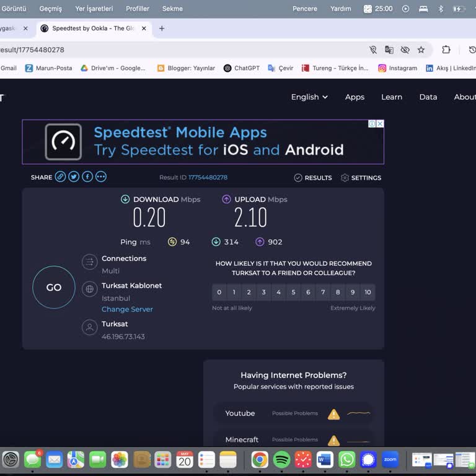Open the Geçmiş menu

coord(51,9)
